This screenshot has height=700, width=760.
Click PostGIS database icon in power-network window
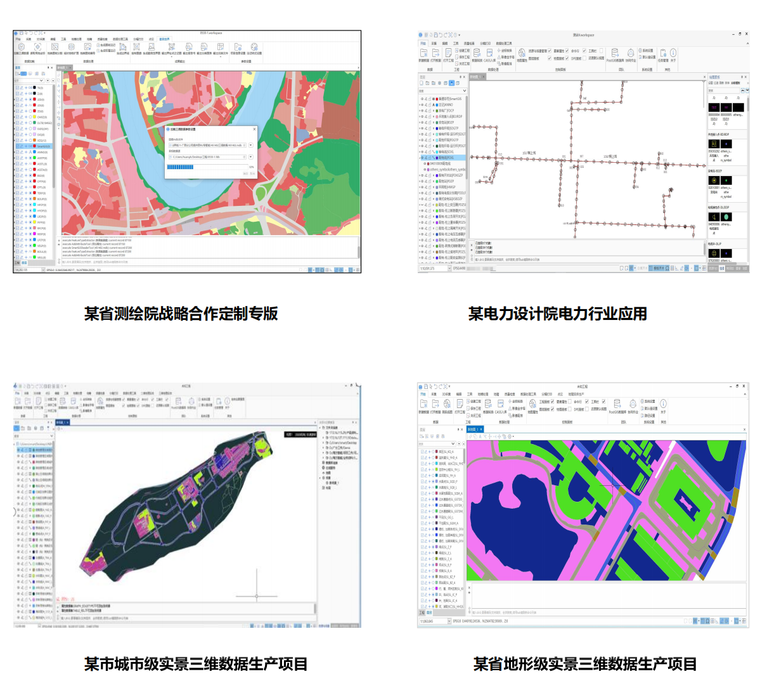pos(614,54)
